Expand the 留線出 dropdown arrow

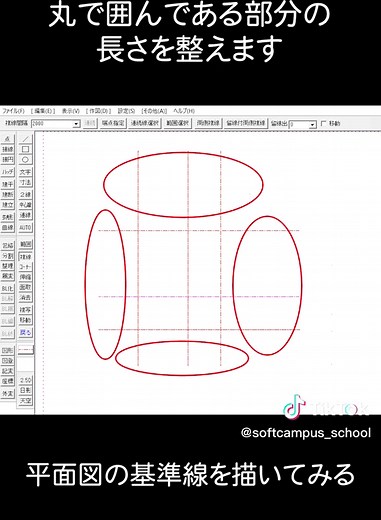point(312,125)
